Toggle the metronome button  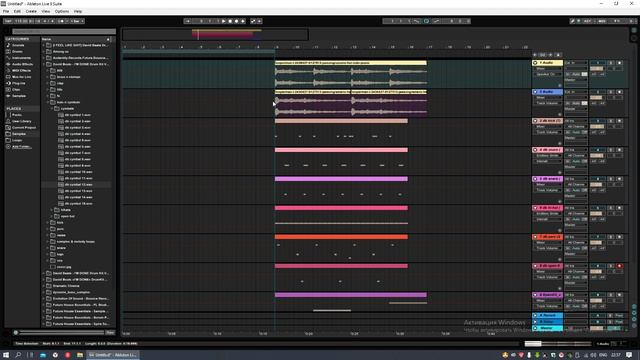[x=62, y=21]
